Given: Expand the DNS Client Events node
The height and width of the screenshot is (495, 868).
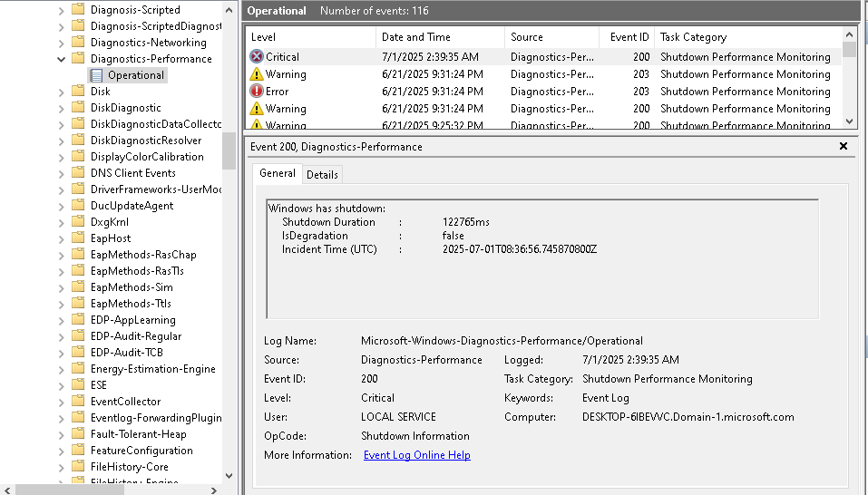Looking at the screenshot, I should [62, 173].
